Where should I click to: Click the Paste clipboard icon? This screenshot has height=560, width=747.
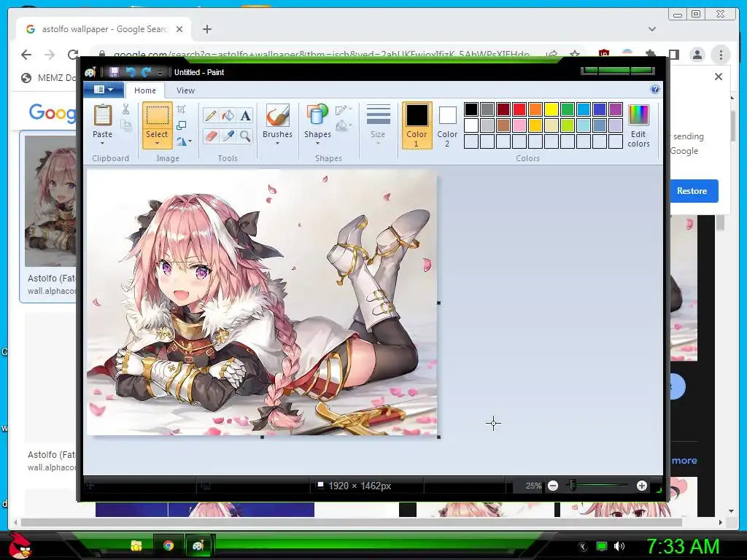point(102,116)
